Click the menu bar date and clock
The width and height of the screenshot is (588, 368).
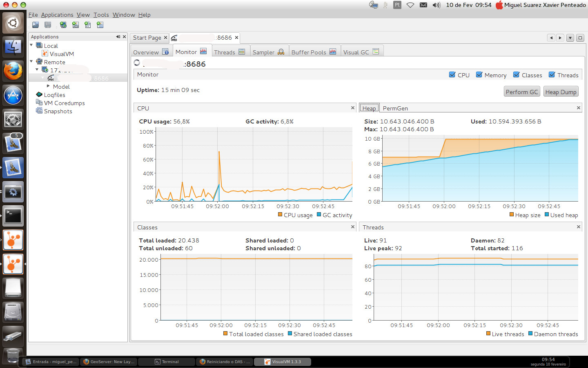[469, 5]
